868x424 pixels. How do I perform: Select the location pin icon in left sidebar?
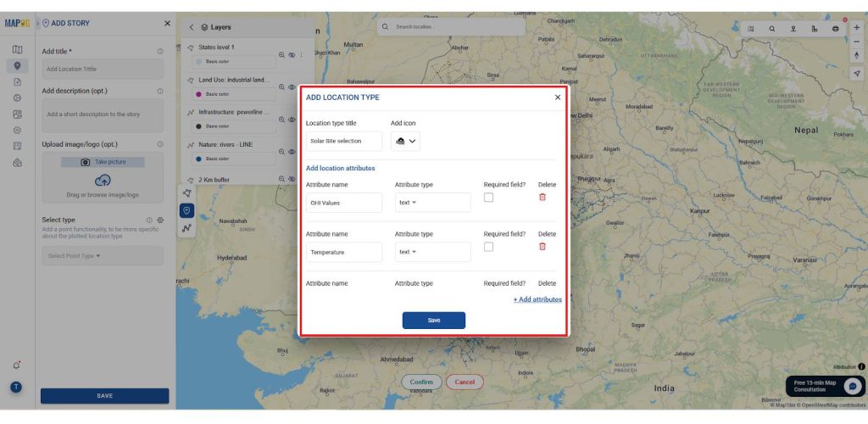click(x=17, y=66)
